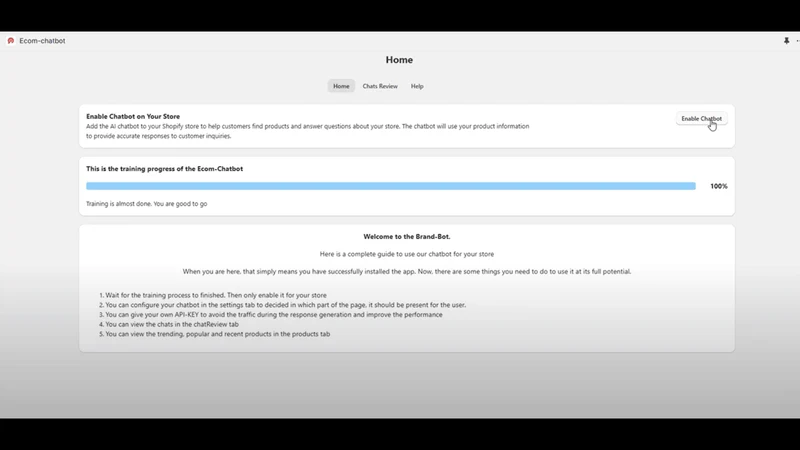Click 'Welcome to the Brand-Bot.' heading
800x450 pixels.
(x=407, y=237)
